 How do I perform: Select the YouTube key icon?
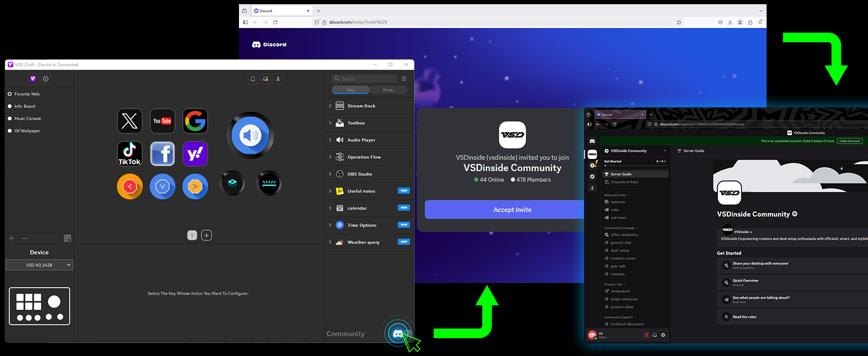click(162, 121)
